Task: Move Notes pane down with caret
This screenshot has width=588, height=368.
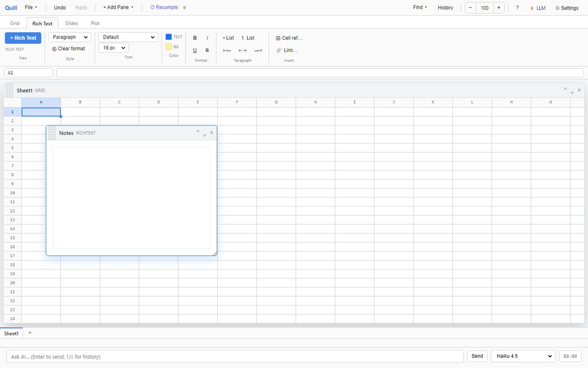Action: click(x=204, y=135)
